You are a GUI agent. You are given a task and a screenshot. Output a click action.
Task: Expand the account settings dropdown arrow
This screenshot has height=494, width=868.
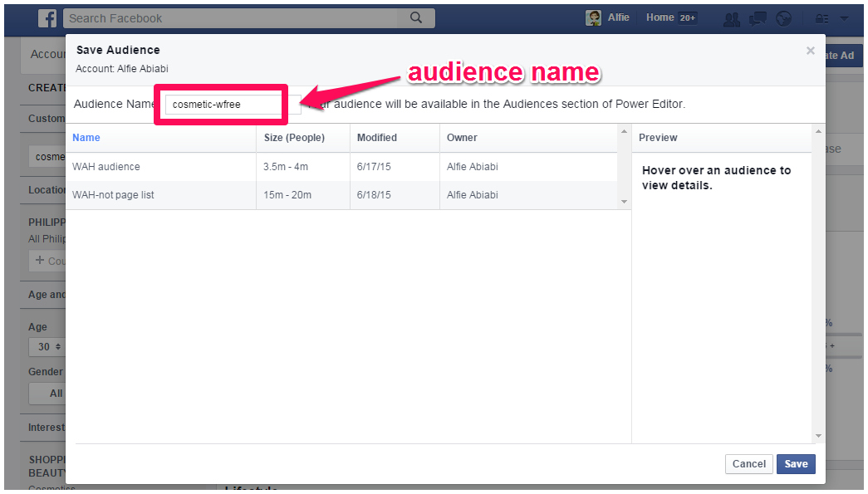844,18
